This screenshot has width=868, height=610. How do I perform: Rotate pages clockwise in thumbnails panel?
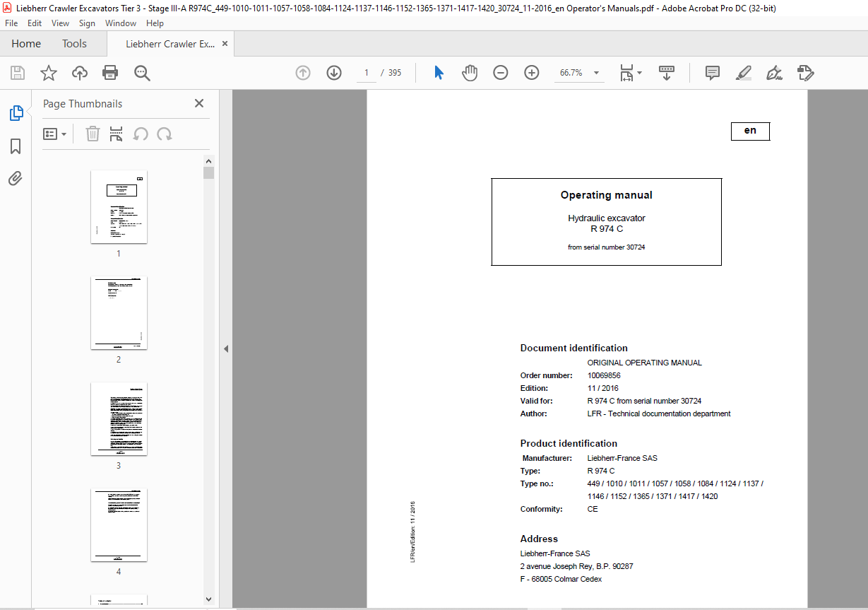pos(165,134)
